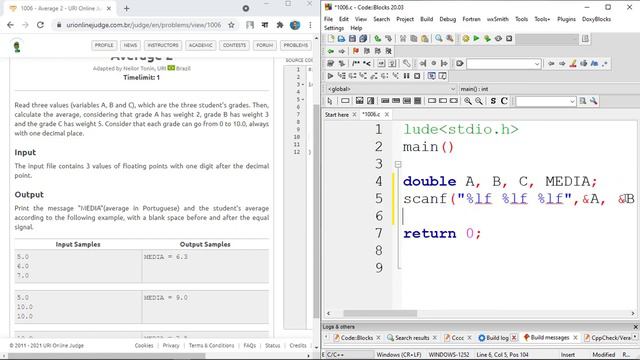The height and width of the screenshot is (360, 640).
Task: Click the bold C icon
Action: coord(504,101)
